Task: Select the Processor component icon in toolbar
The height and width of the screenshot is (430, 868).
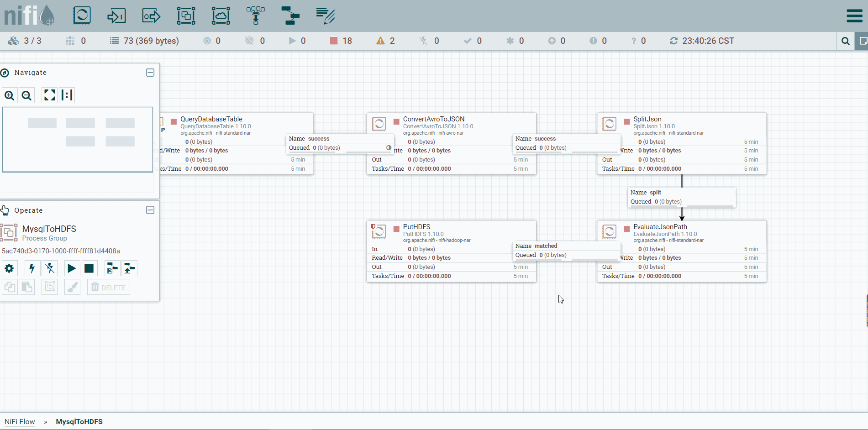Action: click(82, 16)
